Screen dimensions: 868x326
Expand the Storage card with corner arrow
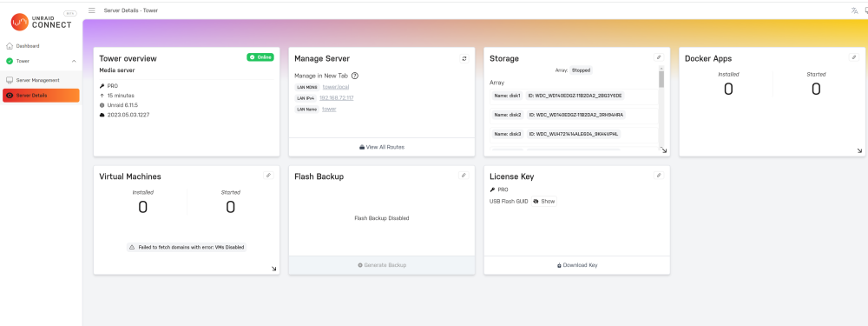[664, 150]
